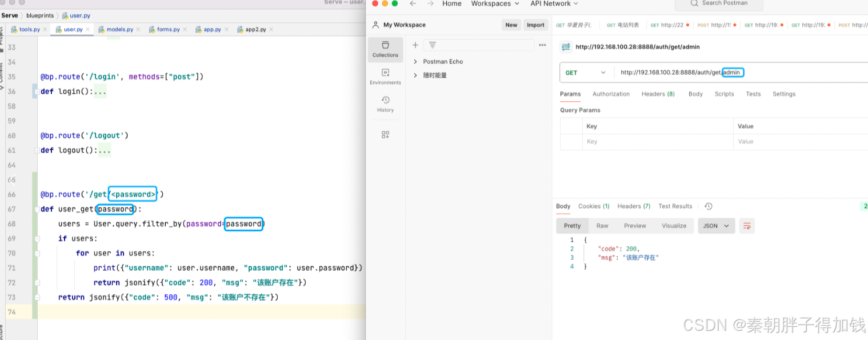
Task: Collapse the 'if users' block fold marker
Action: [37, 238]
